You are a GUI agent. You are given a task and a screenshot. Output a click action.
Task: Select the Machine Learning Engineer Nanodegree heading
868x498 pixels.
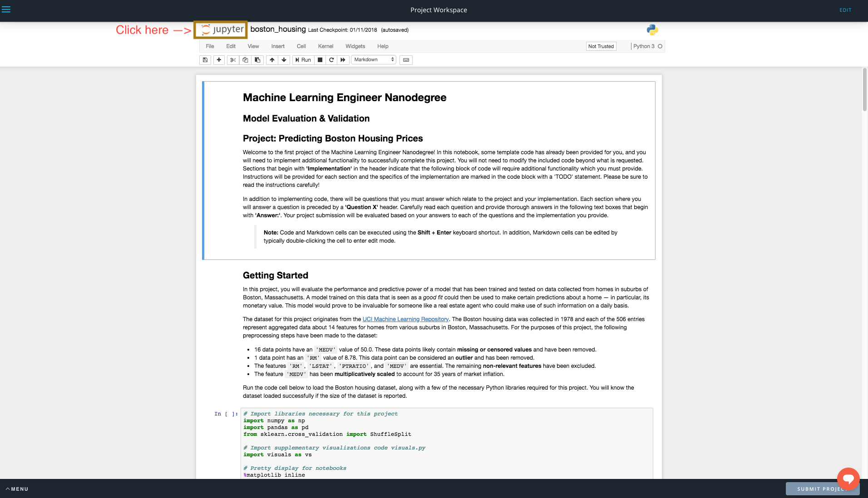[x=344, y=98]
